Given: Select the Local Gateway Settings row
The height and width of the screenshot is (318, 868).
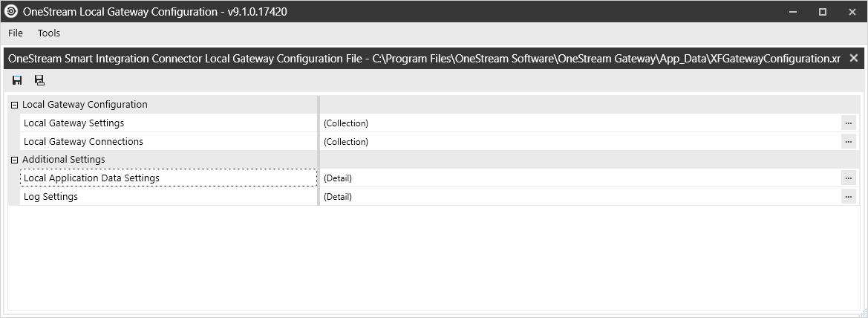Looking at the screenshot, I should [x=74, y=123].
